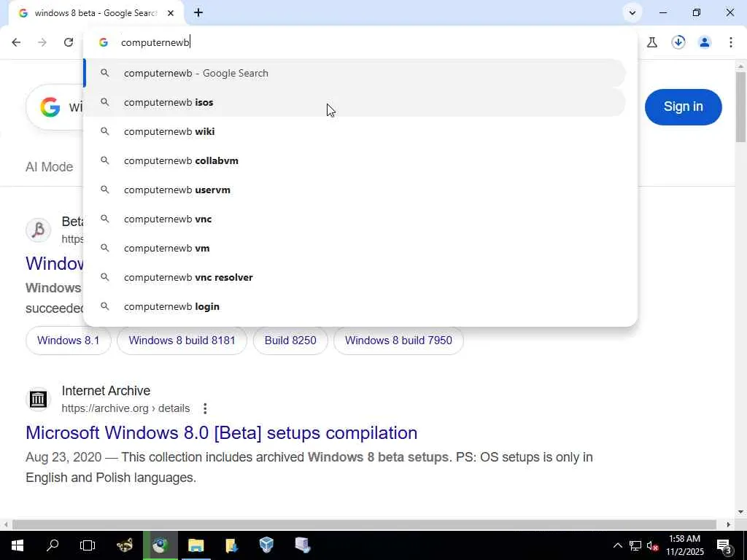Image resolution: width=747 pixels, height=560 pixels.
Task: Open taskbar search magnifier
Action: coord(53,545)
